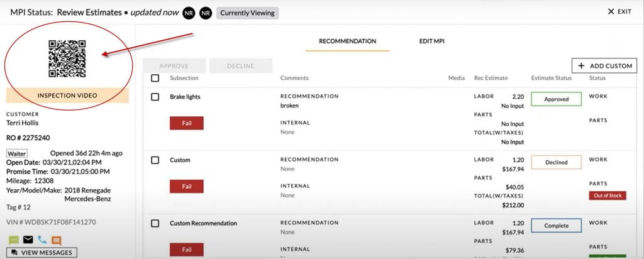Click the second NR user avatar
Image resolution: width=644 pixels, height=259 pixels.
click(x=206, y=13)
